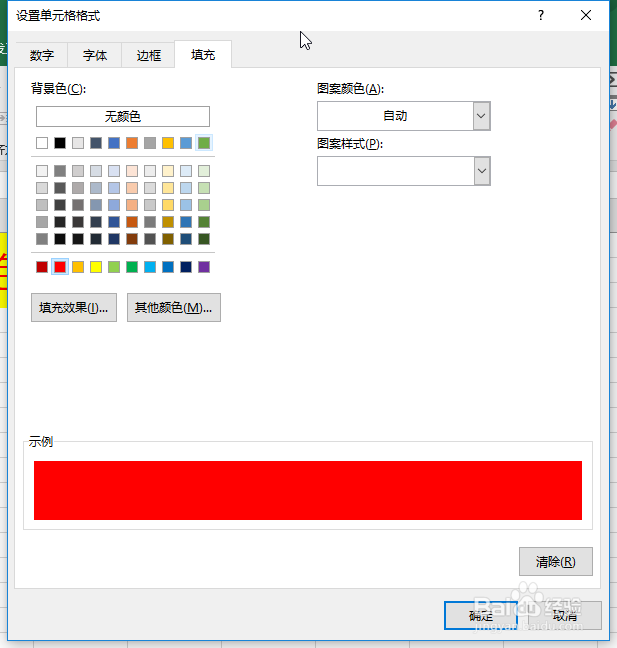Choose the green theme color in top row

coord(204,143)
